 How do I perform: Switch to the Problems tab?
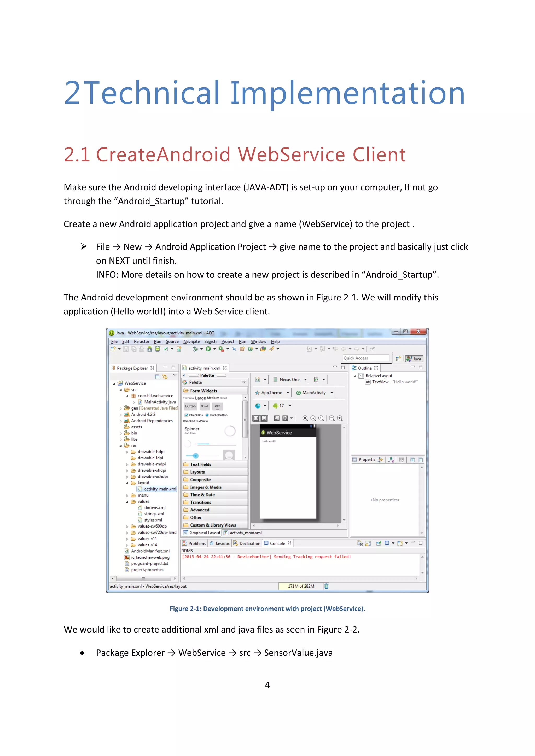(194, 543)
